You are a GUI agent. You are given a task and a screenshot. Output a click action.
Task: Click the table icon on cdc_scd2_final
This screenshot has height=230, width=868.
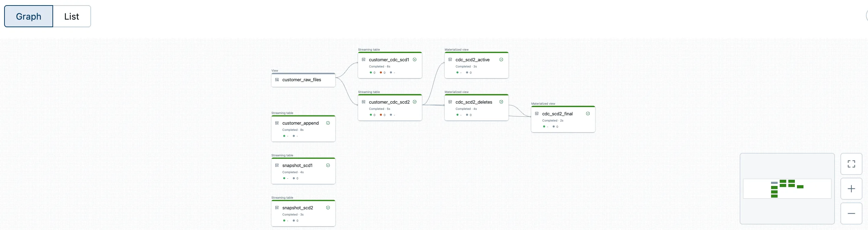(537, 114)
